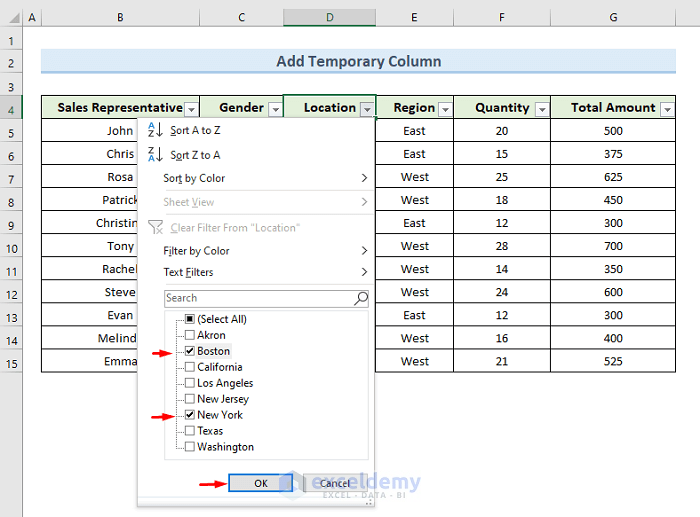Click the Sort A to Z icon
The width and height of the screenshot is (700, 517).
click(x=154, y=131)
